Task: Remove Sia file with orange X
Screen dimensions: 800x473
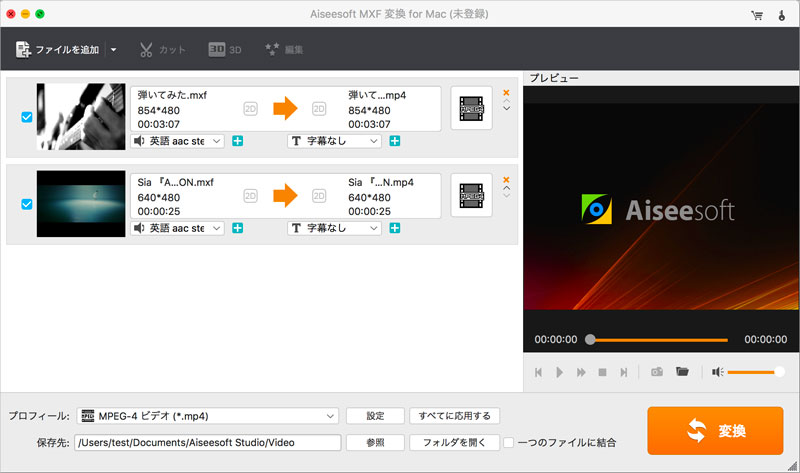Action: [x=506, y=180]
